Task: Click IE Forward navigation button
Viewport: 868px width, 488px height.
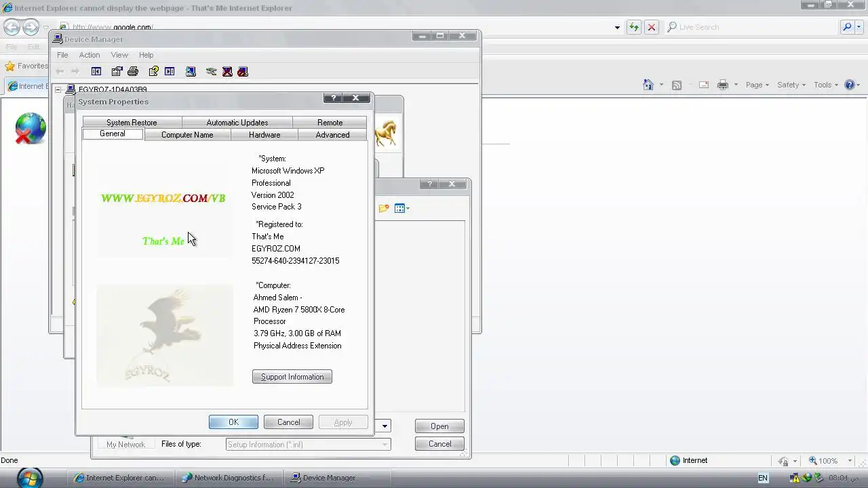Action: click(x=31, y=27)
